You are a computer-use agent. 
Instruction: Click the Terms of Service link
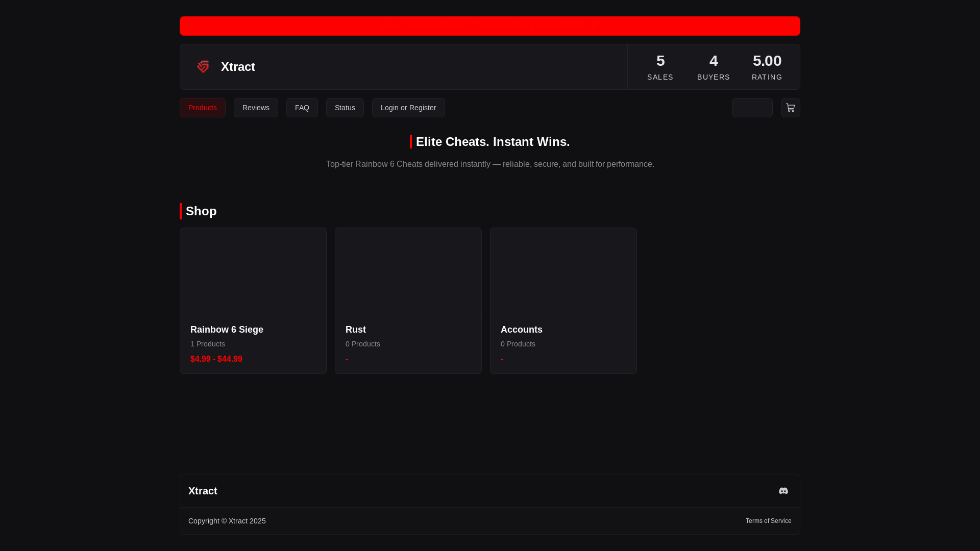768,521
